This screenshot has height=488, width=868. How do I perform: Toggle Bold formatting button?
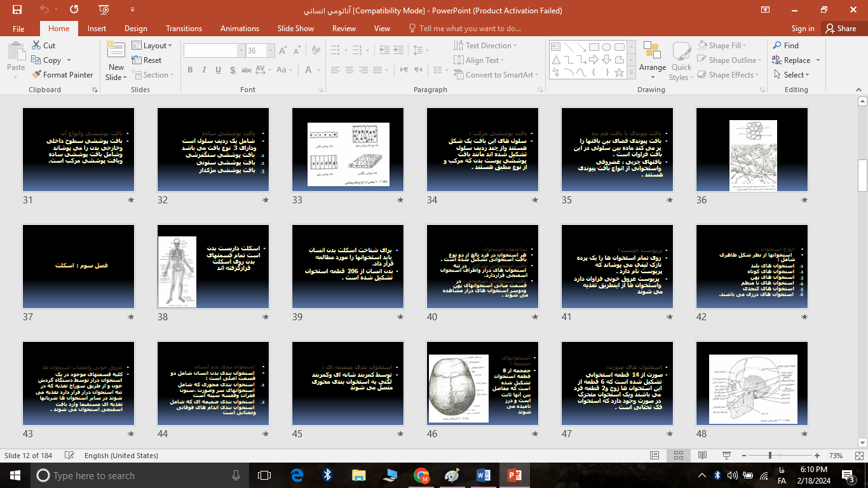(x=190, y=71)
